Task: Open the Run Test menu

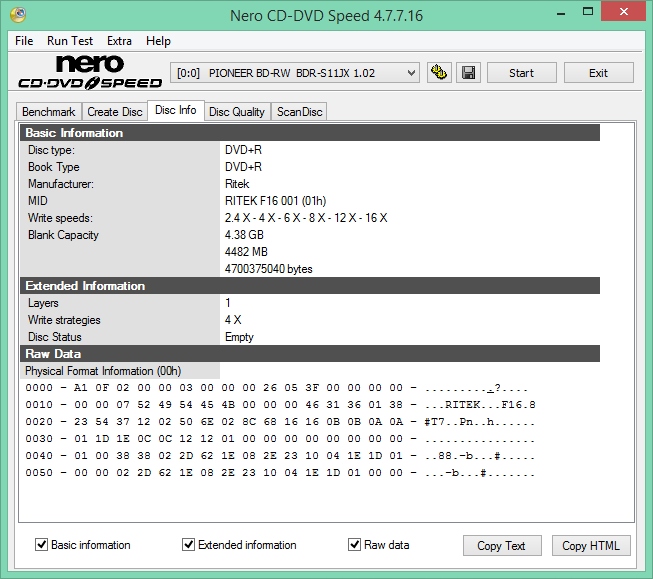Action: tap(70, 41)
